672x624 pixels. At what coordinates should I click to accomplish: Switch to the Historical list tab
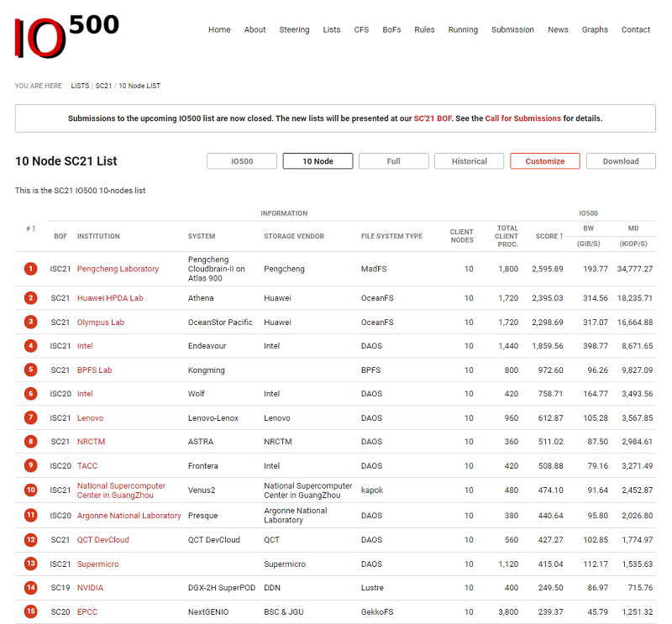[x=469, y=161]
